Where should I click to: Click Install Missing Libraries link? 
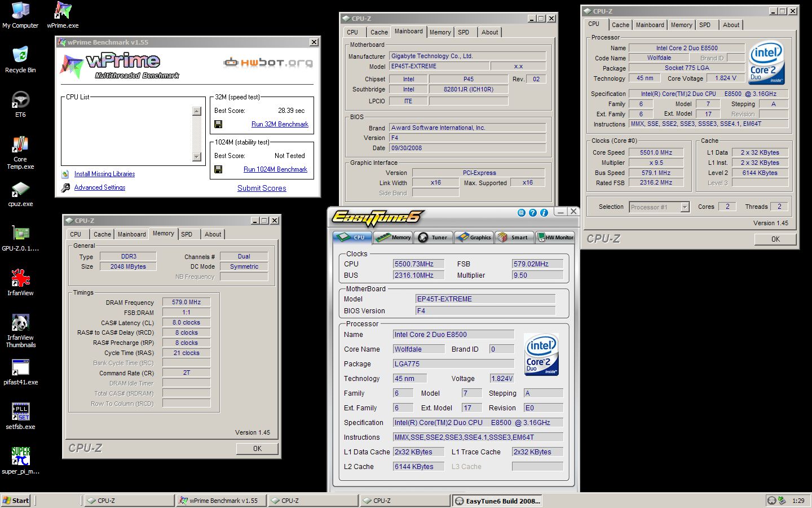(104, 174)
